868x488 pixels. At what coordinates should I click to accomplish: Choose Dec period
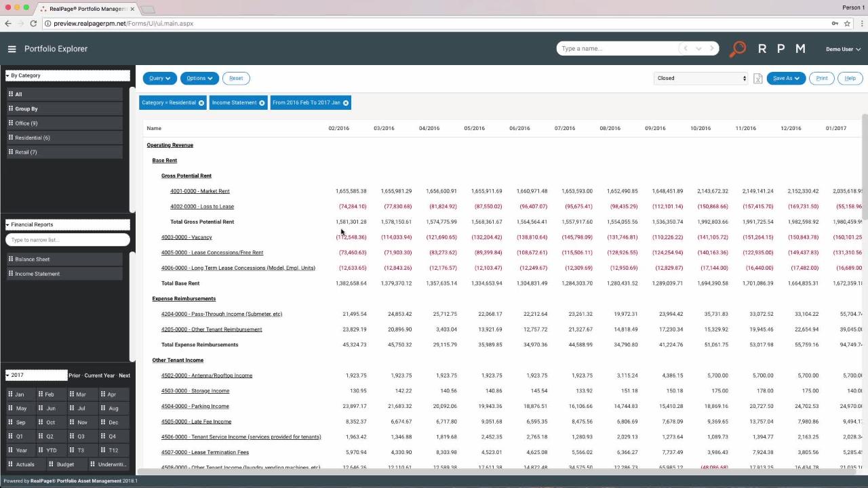pyautogui.click(x=113, y=422)
